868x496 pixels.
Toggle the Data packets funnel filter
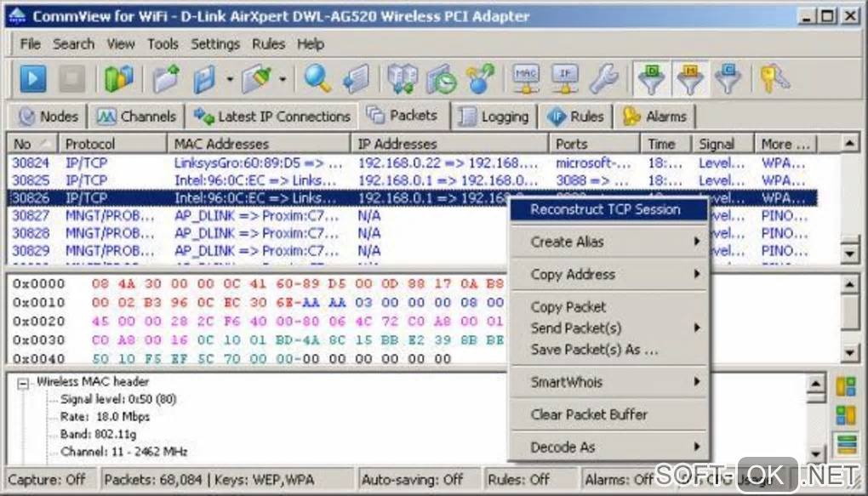tap(652, 78)
